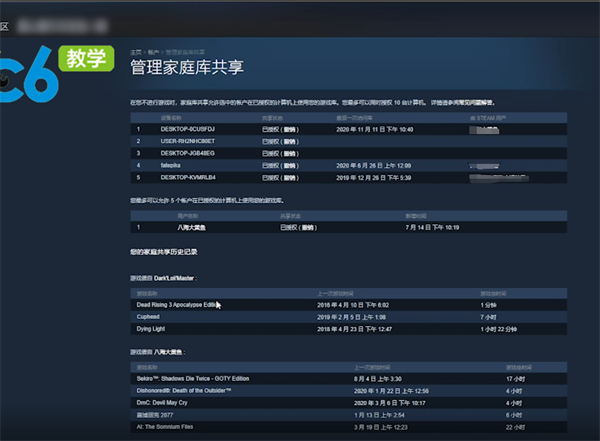
Task: Click the 2020 年 6 月 26 日 access date
Action: coord(373,166)
